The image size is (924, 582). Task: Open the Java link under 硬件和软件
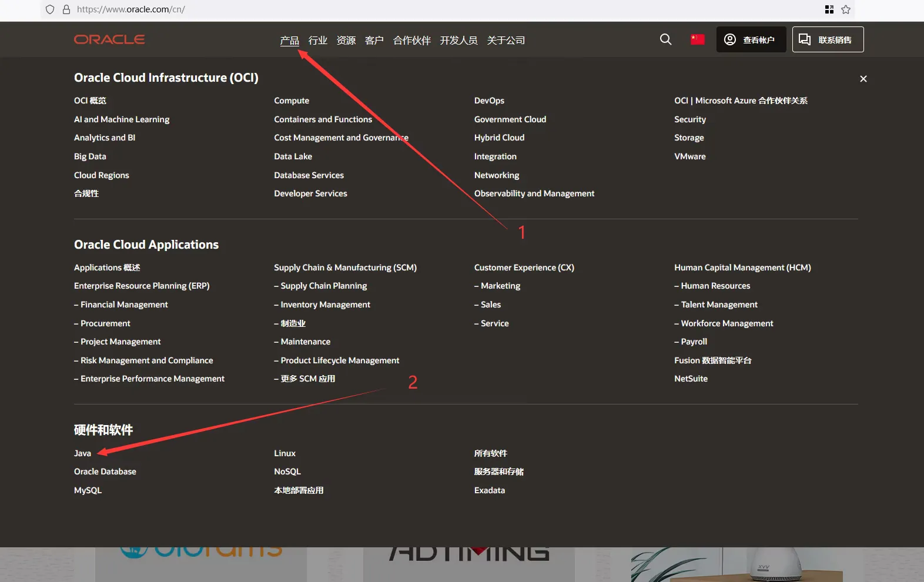coord(82,453)
